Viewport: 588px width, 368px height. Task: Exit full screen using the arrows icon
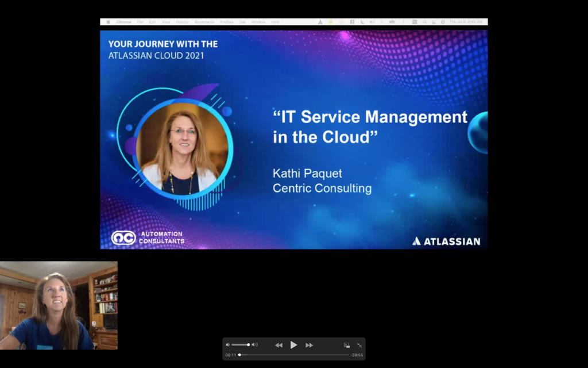[x=359, y=345]
